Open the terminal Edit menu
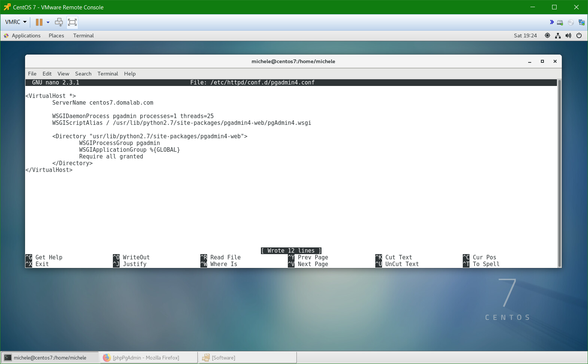The image size is (588, 364). [x=47, y=74]
